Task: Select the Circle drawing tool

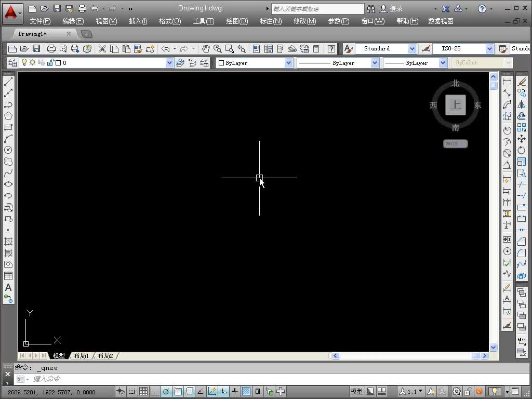Action: (x=8, y=150)
